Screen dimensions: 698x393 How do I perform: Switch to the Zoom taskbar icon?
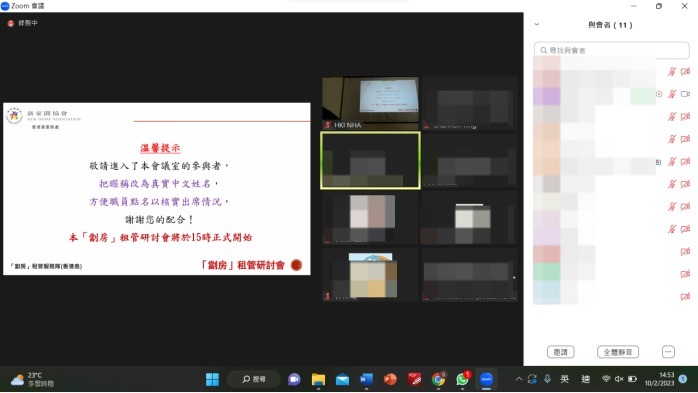point(487,380)
